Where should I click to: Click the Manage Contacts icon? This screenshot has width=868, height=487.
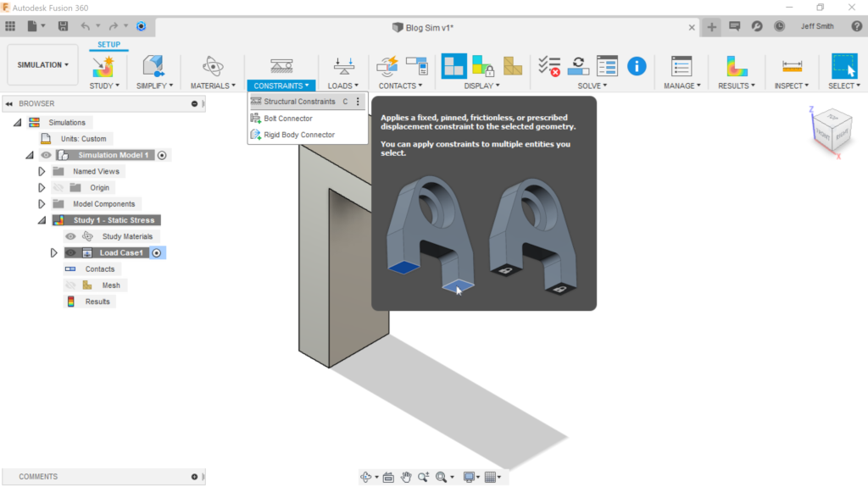417,66
